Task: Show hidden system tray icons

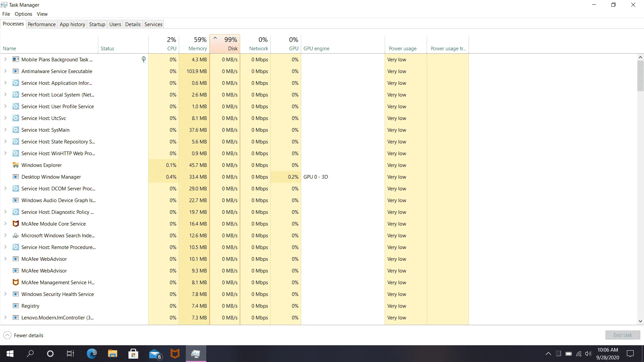Action: click(x=548, y=354)
